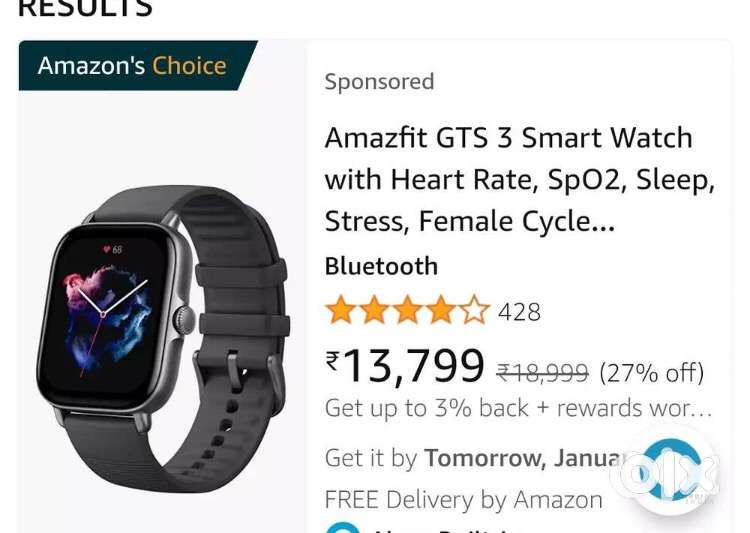Click the delivery date 'Tomorrow, January' text
Viewport: 750px width, 533px height.
pos(525,458)
